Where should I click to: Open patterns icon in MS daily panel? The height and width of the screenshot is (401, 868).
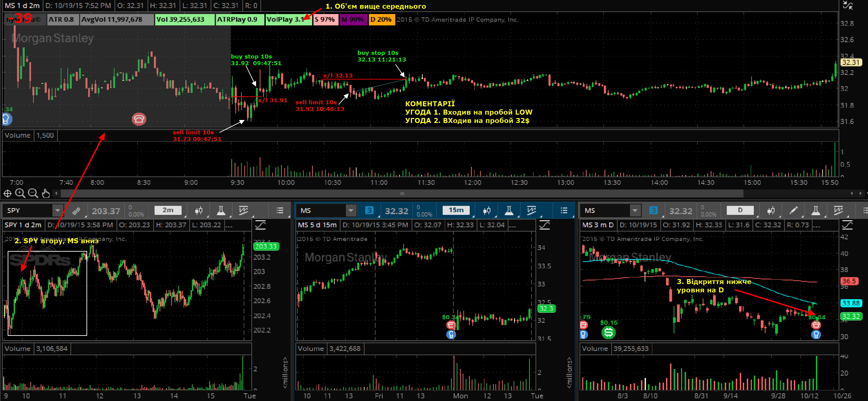838,211
